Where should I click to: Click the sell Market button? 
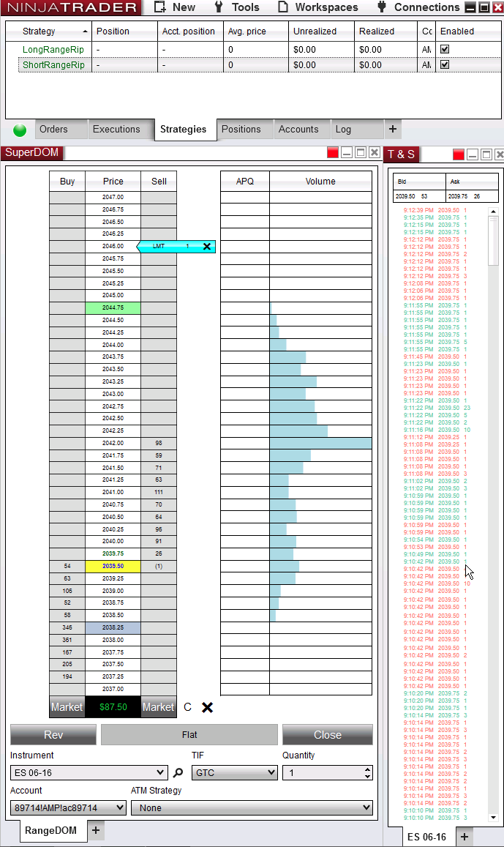158,707
